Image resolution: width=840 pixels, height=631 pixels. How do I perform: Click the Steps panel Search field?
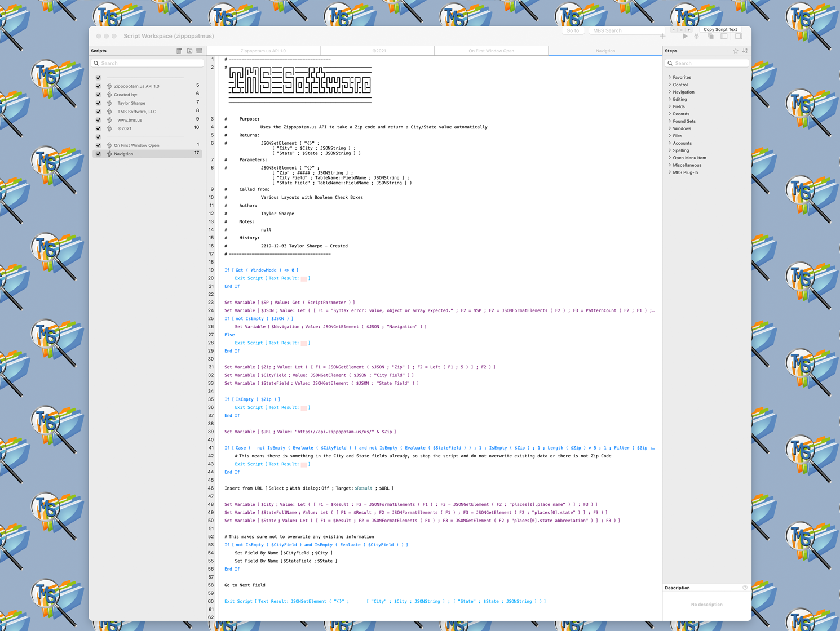(707, 63)
